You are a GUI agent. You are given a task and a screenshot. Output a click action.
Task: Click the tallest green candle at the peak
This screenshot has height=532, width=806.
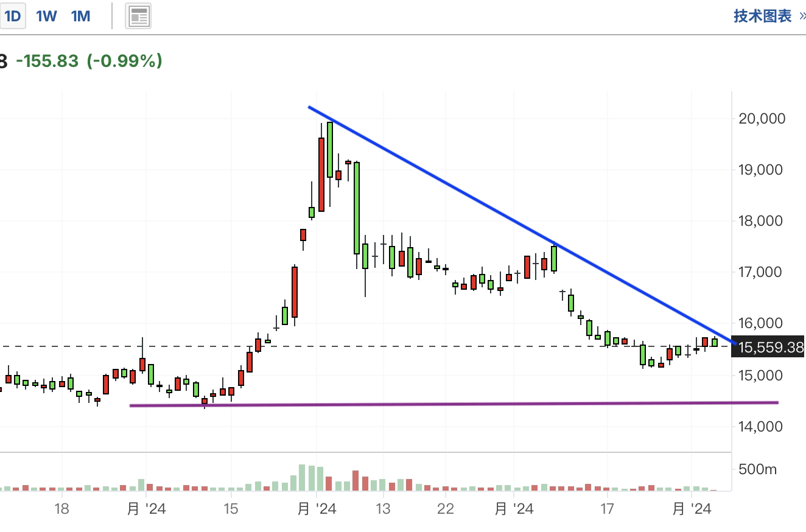[x=330, y=150]
